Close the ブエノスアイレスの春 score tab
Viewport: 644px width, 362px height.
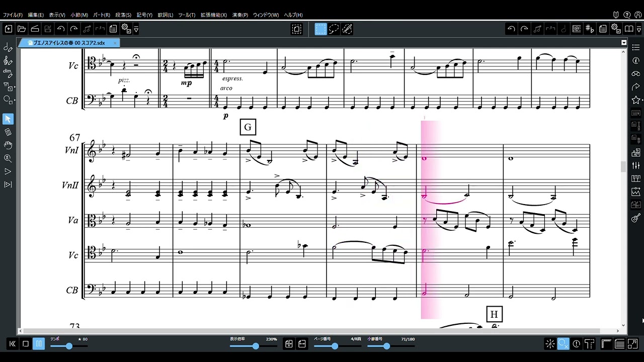115,43
